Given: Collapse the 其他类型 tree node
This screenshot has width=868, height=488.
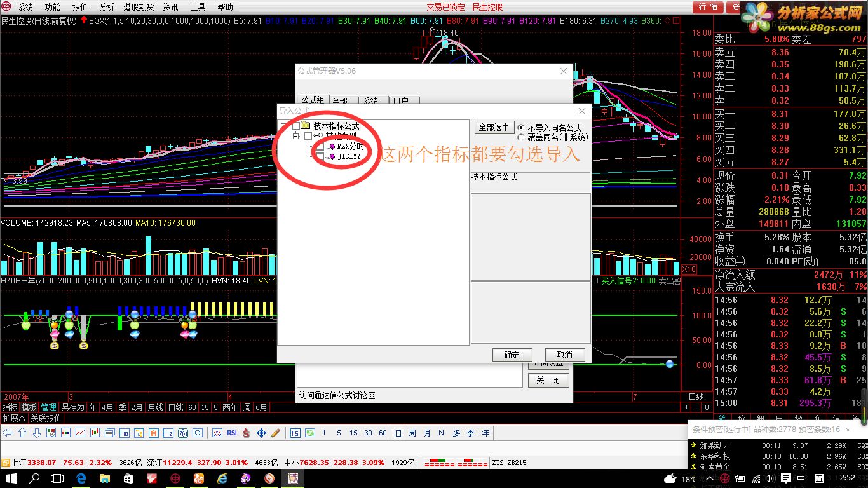Looking at the screenshot, I should [295, 136].
